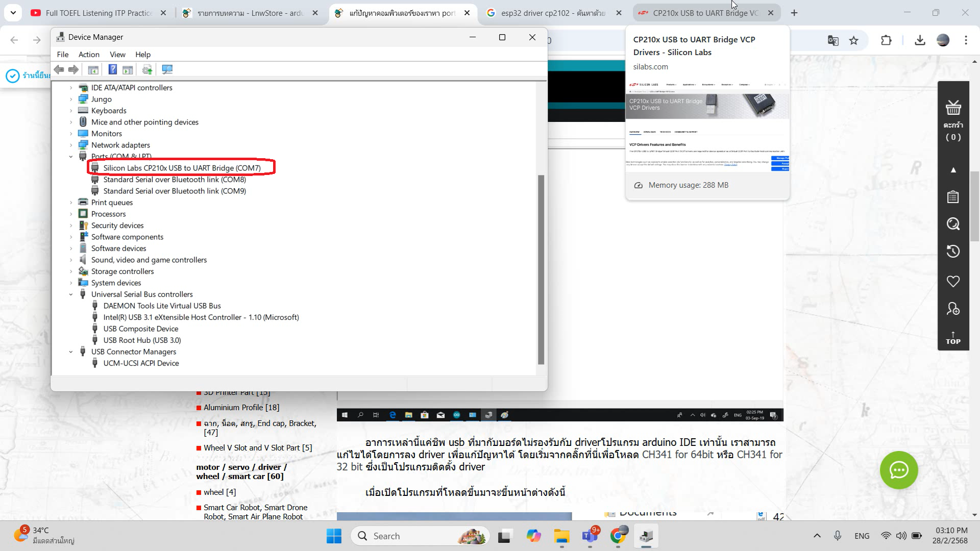Open File Explorer from the taskbar
Screen dimensions: 980x551
pos(561,536)
